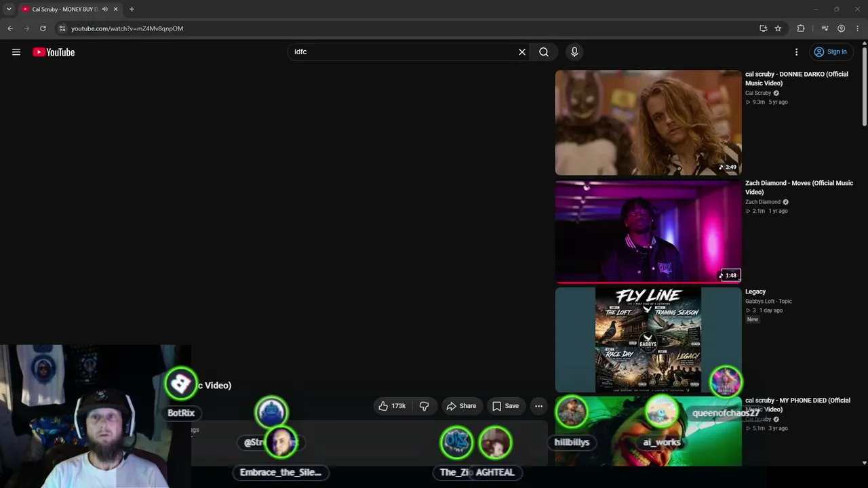Screen dimensions: 868x488
Task: Start voice search with the microphone
Action: [574, 52]
